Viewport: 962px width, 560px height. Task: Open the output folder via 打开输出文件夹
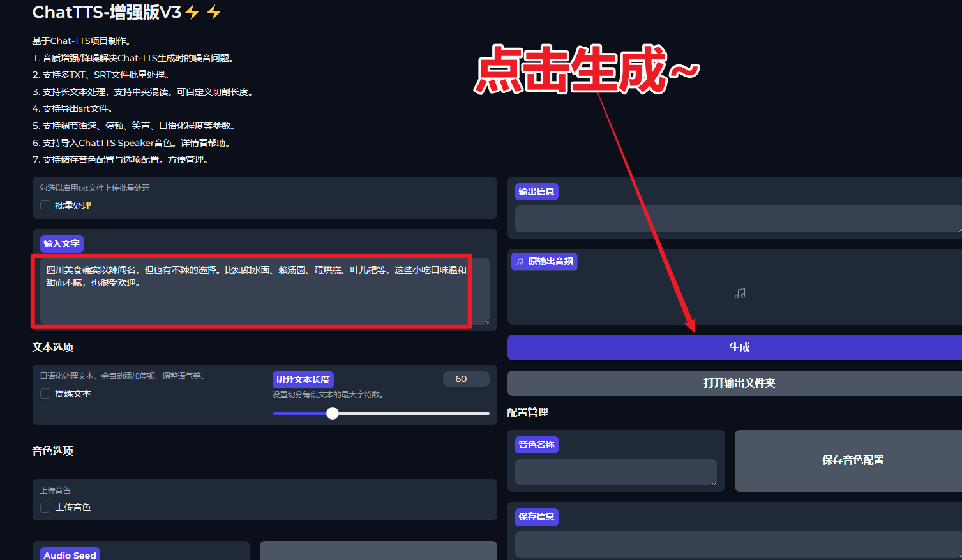(735, 383)
